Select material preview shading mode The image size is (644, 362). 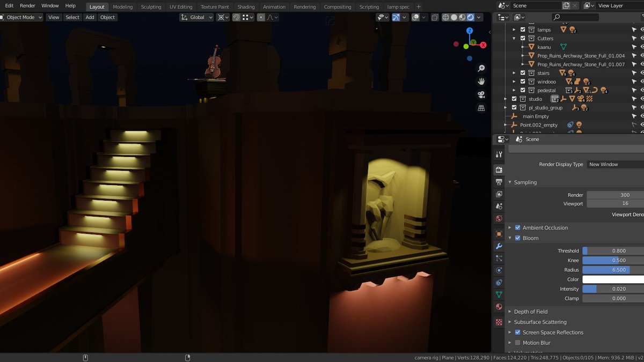[x=463, y=17]
